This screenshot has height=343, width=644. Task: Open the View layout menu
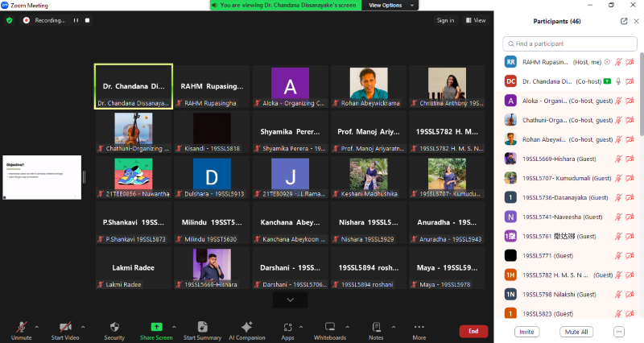point(476,20)
